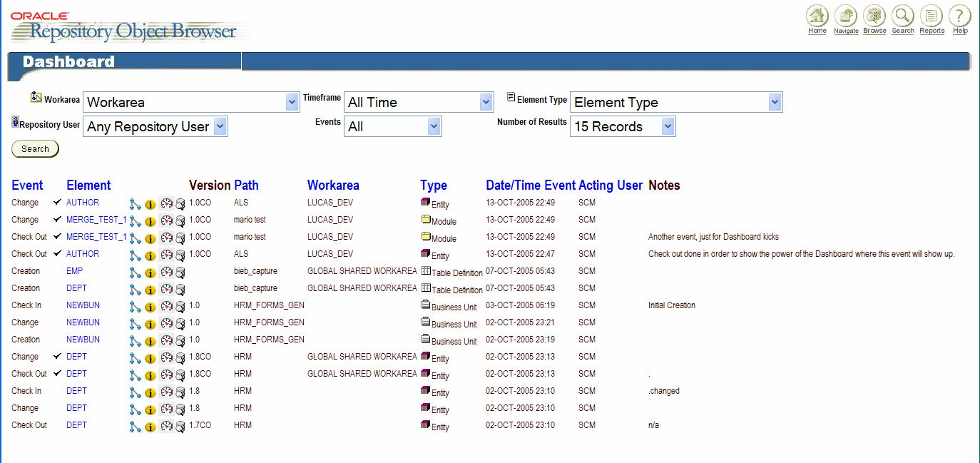Sort by the Date/Time Event column header
This screenshot has height=463, width=980.
coord(530,185)
